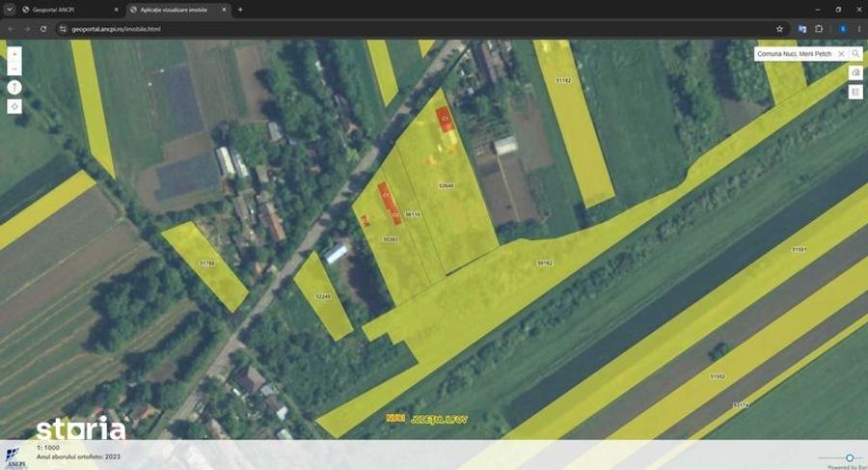Select parcel labeled 52249
Viewport: 868px width, 470px height.
(323, 296)
